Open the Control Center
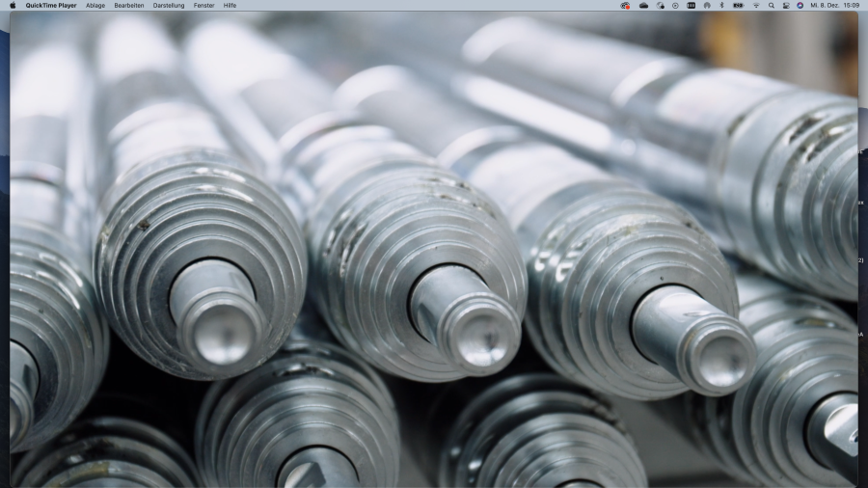Viewport: 868px width, 488px height. (x=786, y=5)
